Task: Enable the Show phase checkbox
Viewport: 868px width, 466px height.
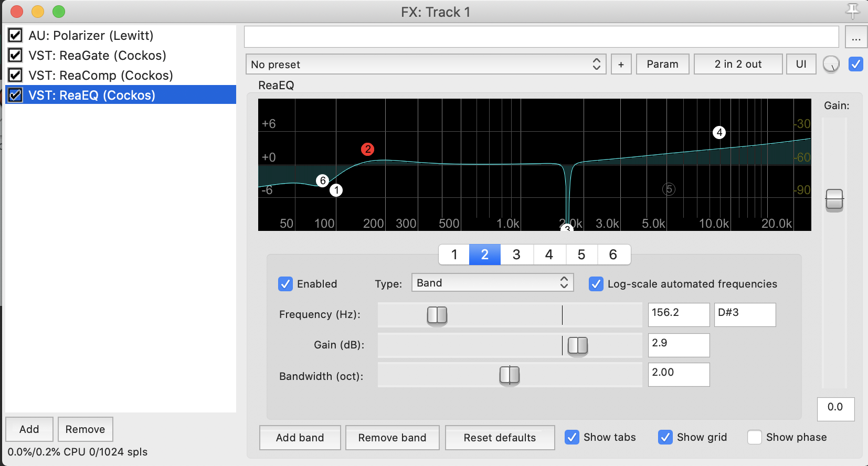Action: (755, 437)
